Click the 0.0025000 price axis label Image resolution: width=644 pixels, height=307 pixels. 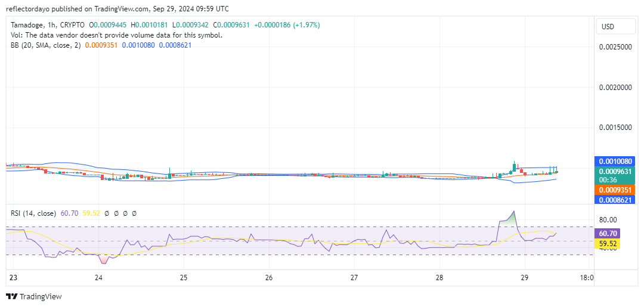point(615,46)
